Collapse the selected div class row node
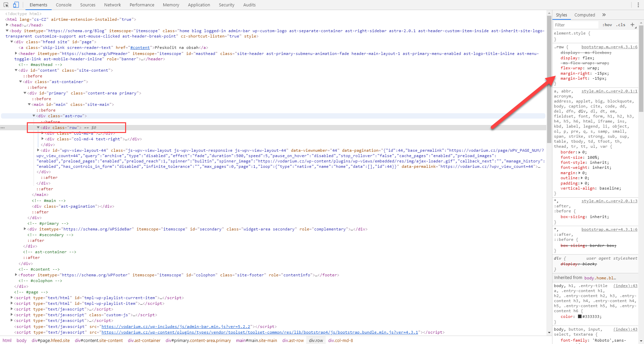644x344 pixels. pos(38,128)
